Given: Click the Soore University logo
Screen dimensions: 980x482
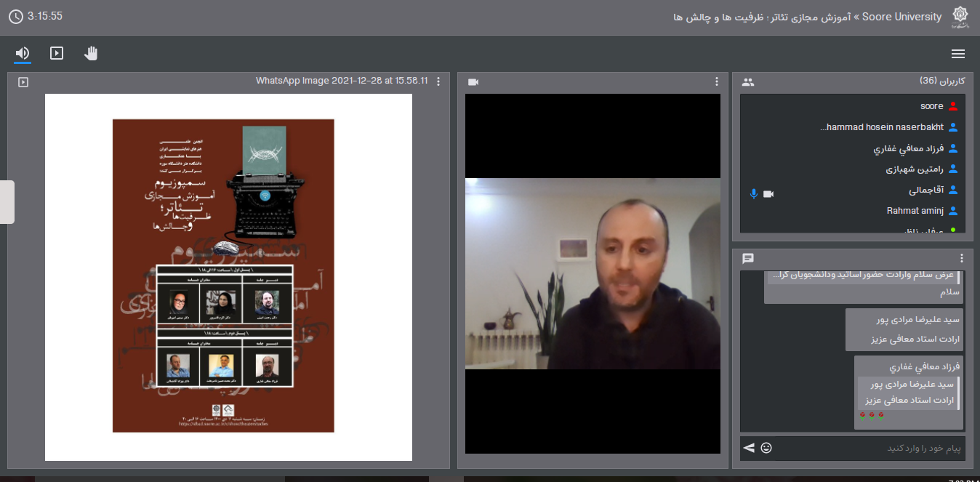Looking at the screenshot, I should click(961, 17).
